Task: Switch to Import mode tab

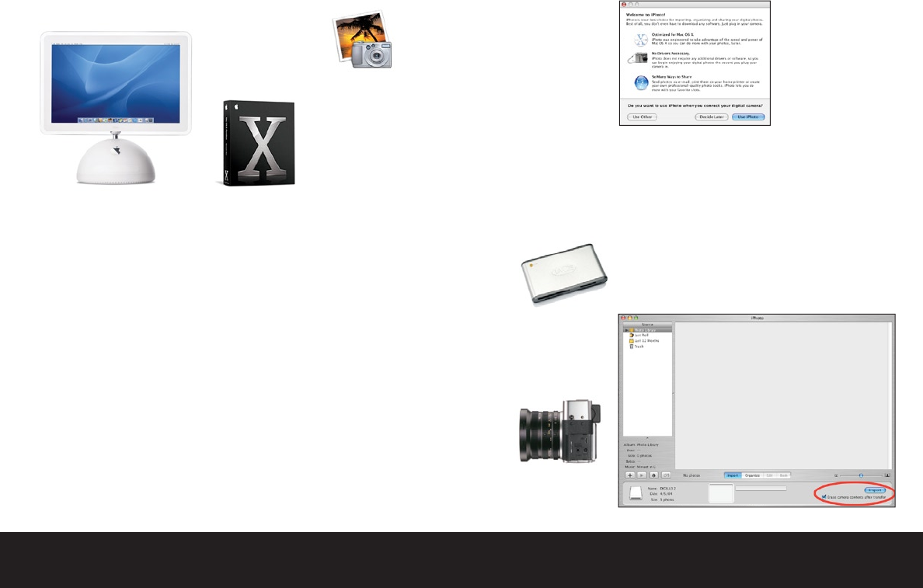Action: [733, 475]
